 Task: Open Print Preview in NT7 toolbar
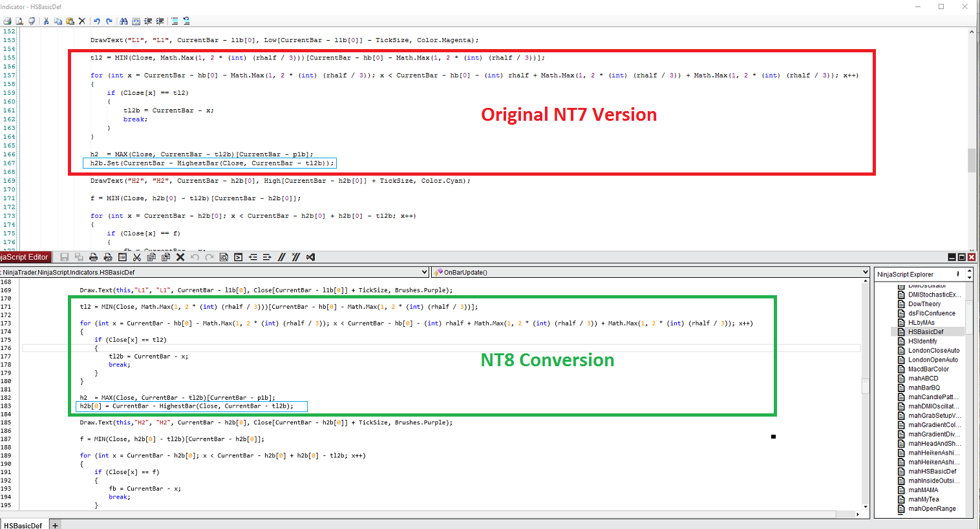tap(19, 21)
